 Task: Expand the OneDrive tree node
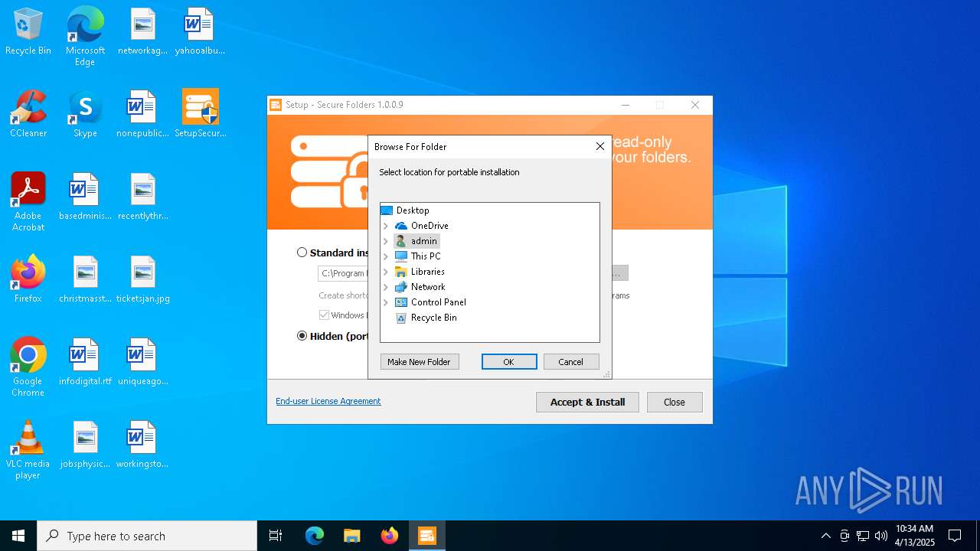point(386,226)
